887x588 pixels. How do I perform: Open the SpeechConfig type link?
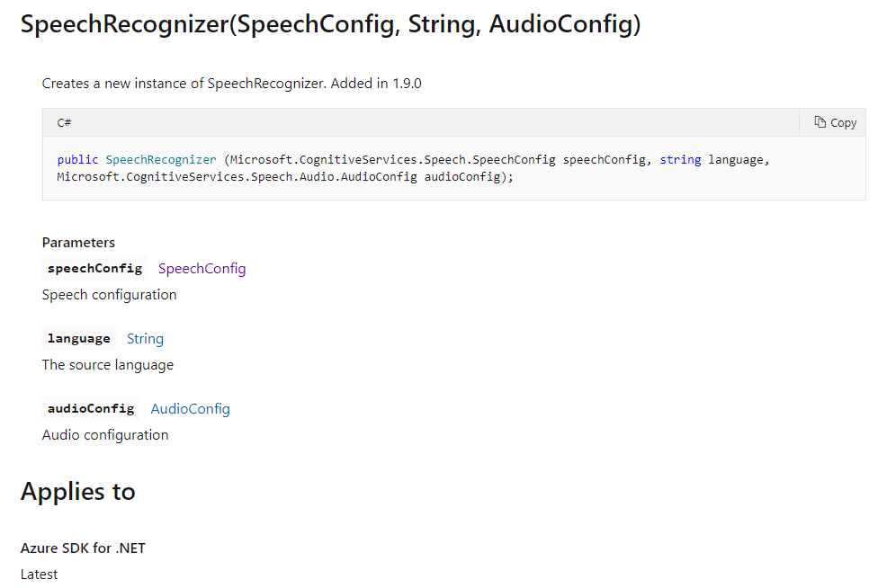tap(202, 269)
